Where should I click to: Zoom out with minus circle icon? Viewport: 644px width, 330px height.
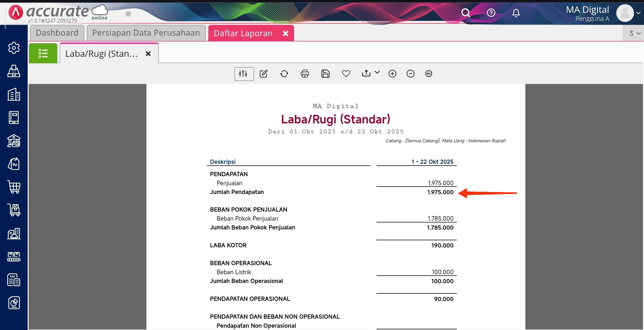410,74
